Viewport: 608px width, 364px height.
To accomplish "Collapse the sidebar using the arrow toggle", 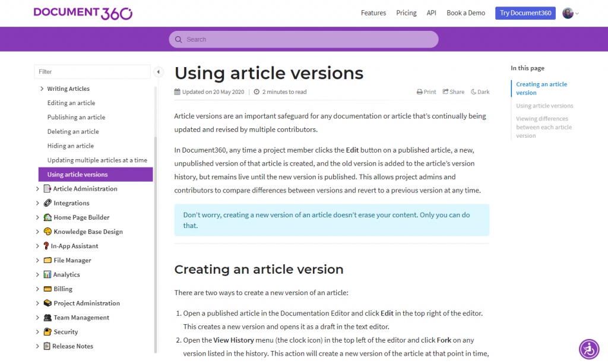I will [x=159, y=71].
